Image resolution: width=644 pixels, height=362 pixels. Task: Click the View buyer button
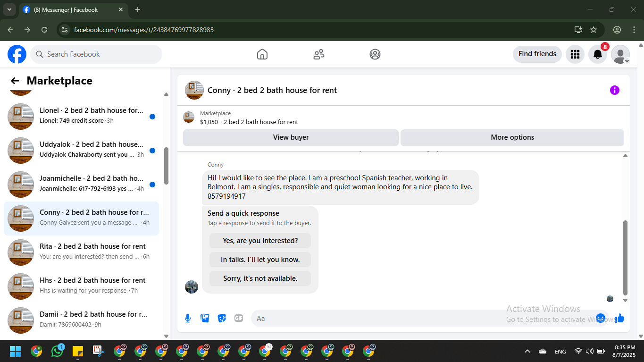[291, 137]
